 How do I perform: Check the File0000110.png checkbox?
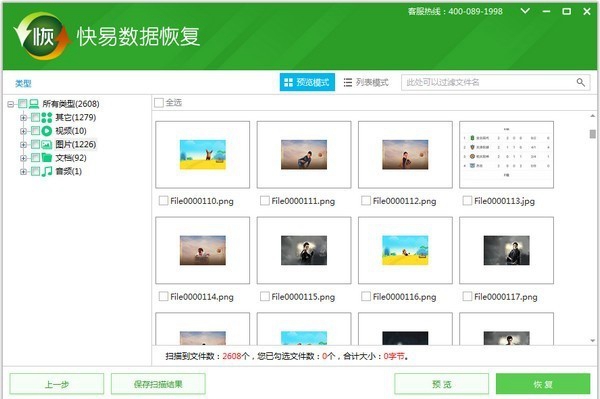163,200
